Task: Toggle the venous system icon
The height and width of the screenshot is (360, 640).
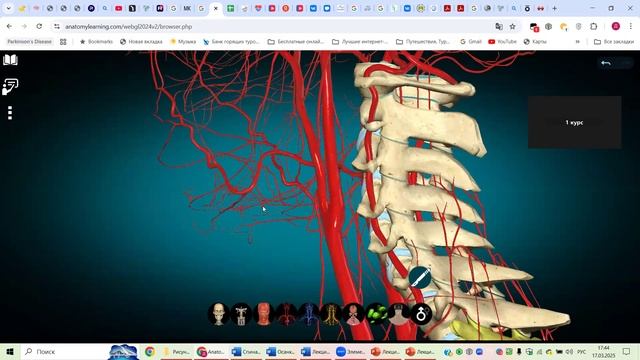Action: pyautogui.click(x=309, y=314)
